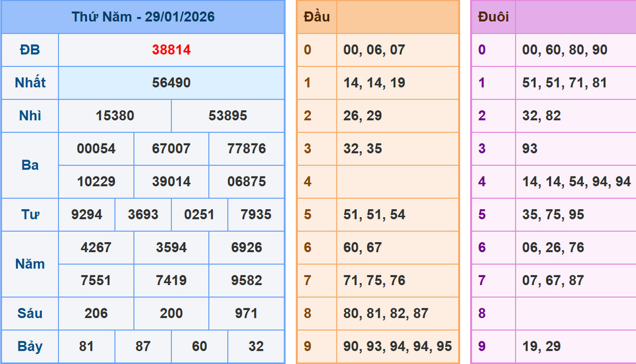Click the empty cell for Đuôi 8
Viewport: 636px width, 364px height.
click(x=575, y=313)
